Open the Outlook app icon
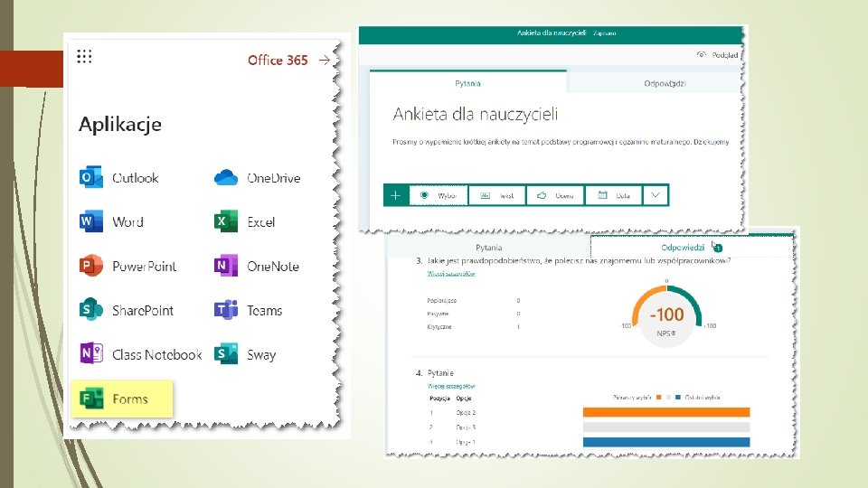Screen dimensions: 868x488 (x=91, y=177)
